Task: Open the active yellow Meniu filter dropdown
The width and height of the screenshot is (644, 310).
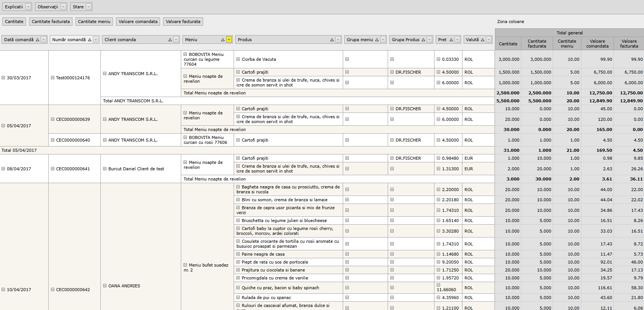Action: [229, 40]
